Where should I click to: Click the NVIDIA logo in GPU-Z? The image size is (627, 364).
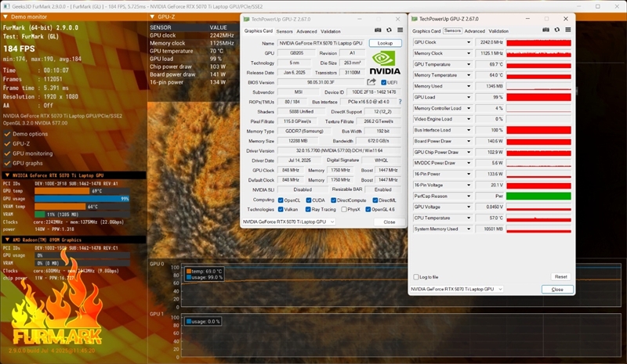tap(384, 63)
